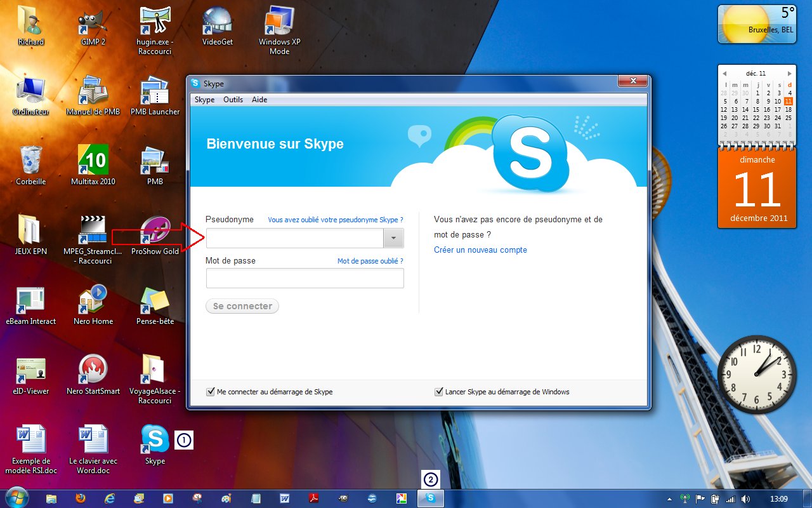Select the VoyageAlsace shortcut folder
The height and width of the screenshot is (508, 812).
(155, 380)
